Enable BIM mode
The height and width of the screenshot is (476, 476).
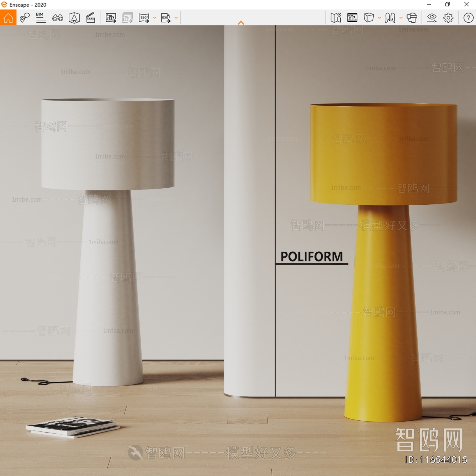[41, 18]
